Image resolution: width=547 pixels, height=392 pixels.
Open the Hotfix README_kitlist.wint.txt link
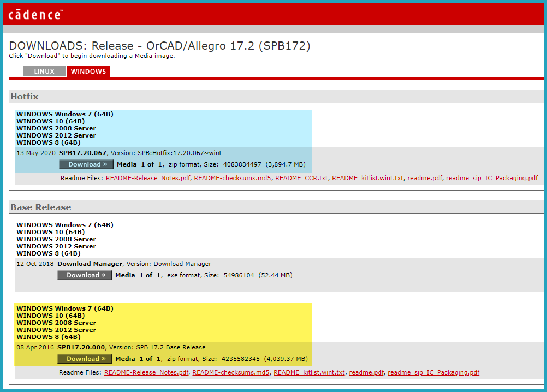point(367,178)
